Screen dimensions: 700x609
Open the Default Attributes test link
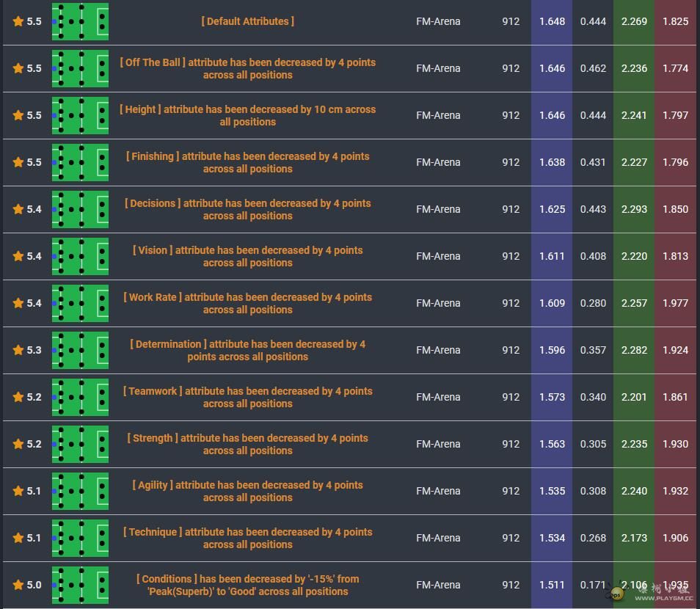point(247,21)
